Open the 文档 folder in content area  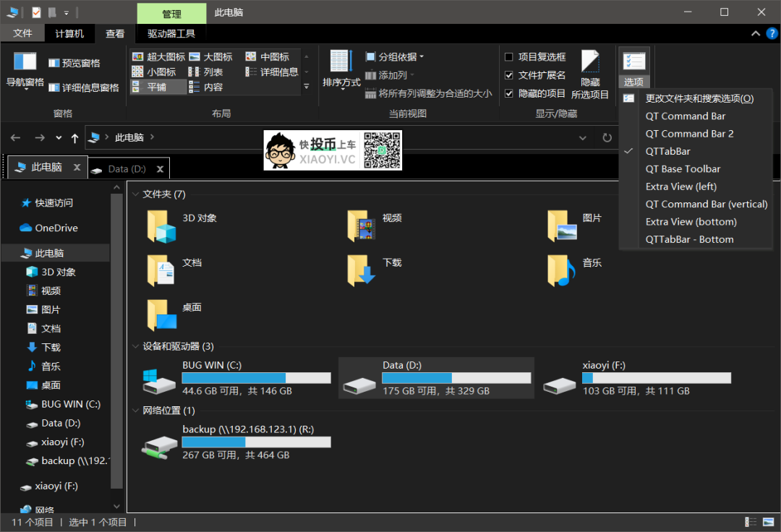pos(174,271)
